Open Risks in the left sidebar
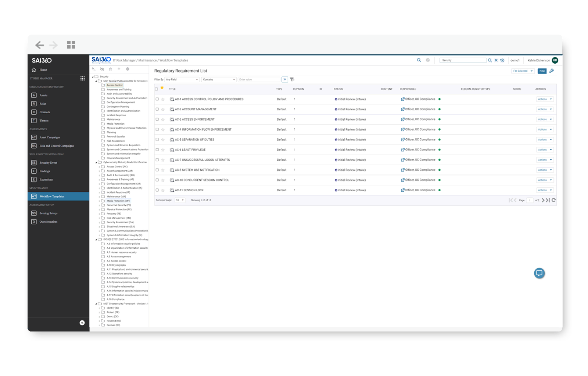This screenshot has height=376, width=588. pos(43,104)
